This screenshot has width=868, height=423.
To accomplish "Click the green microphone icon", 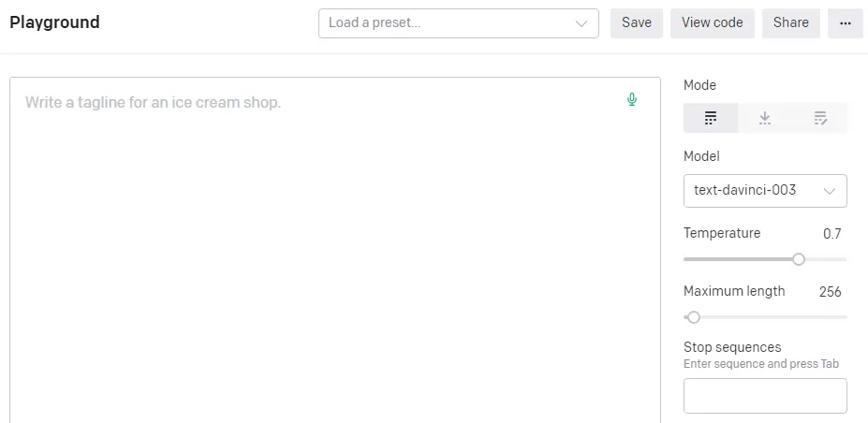I will [632, 99].
